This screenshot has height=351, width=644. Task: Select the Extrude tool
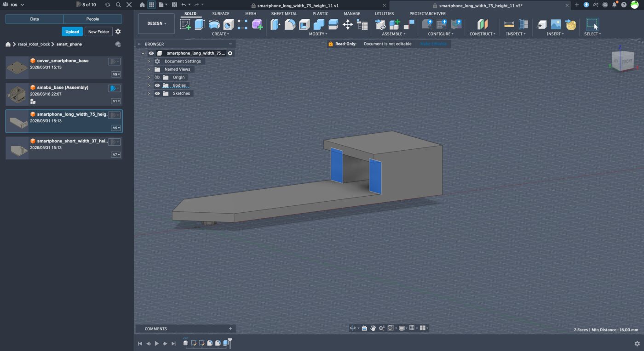tap(200, 24)
